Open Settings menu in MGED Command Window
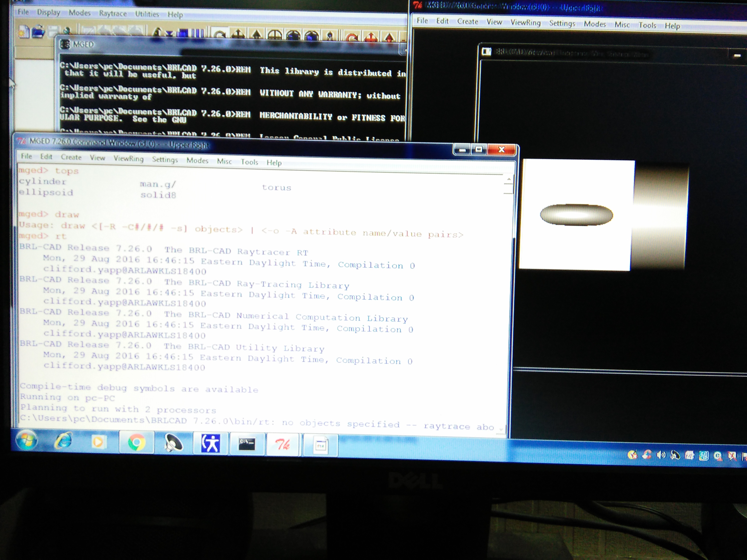747x560 pixels. tap(165, 159)
